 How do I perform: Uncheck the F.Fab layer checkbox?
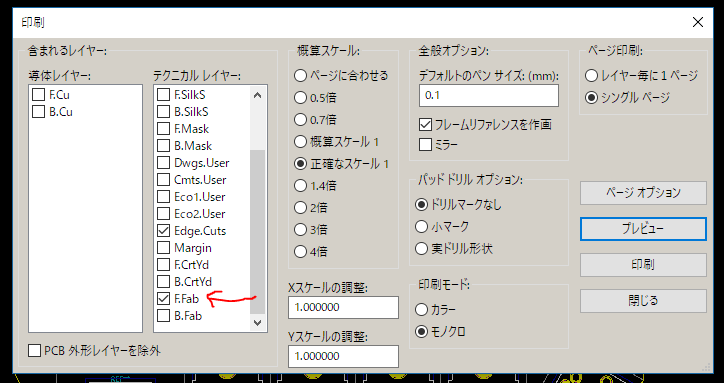[x=163, y=299]
